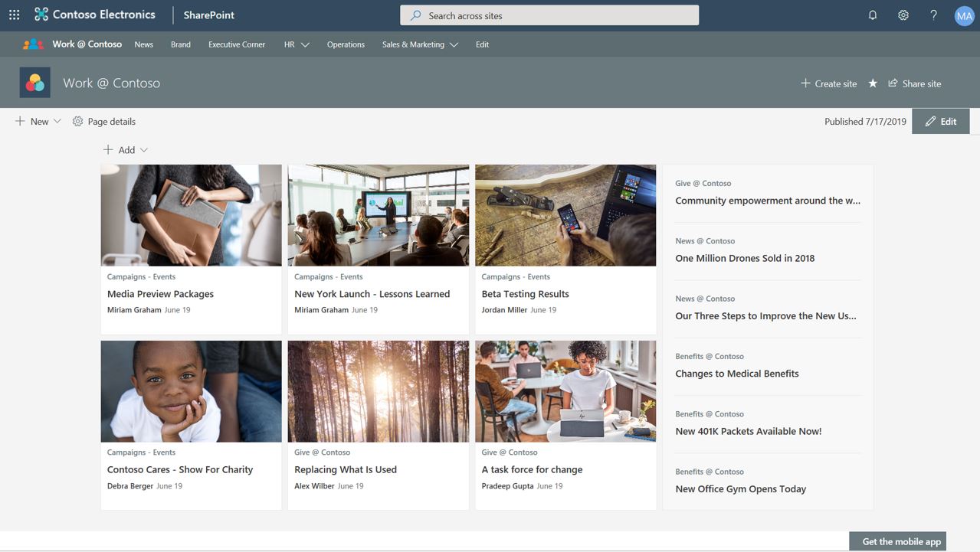
Task: Click the Contoso Electronics drone logo
Action: point(41,15)
